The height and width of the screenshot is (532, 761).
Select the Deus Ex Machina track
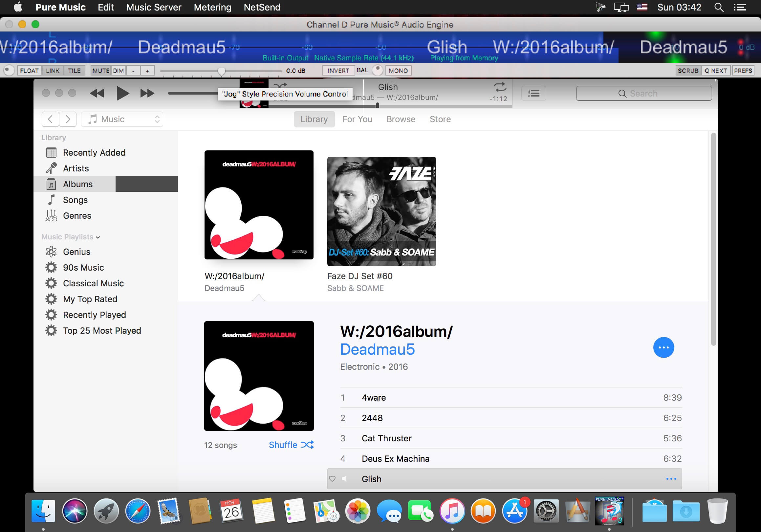click(511, 459)
